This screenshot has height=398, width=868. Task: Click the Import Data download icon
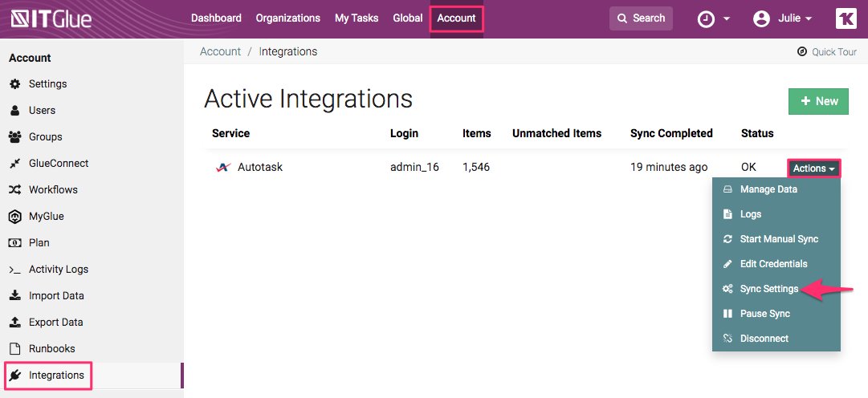click(x=15, y=295)
